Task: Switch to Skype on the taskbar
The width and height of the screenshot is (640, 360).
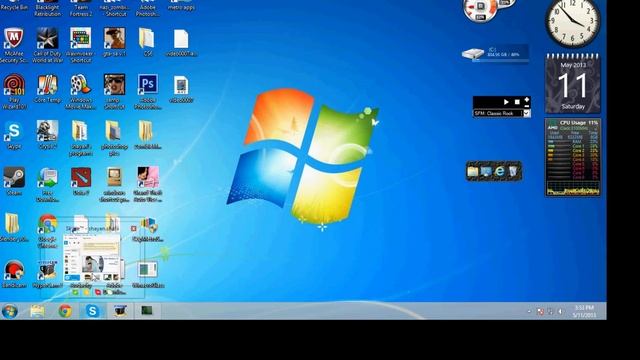Action: 93,311
